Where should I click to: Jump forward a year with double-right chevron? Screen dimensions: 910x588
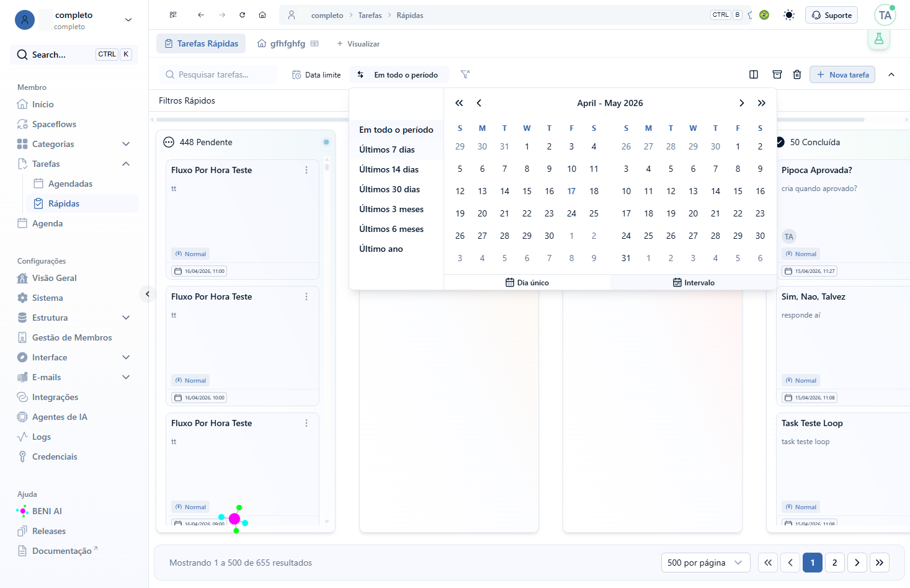(x=761, y=103)
